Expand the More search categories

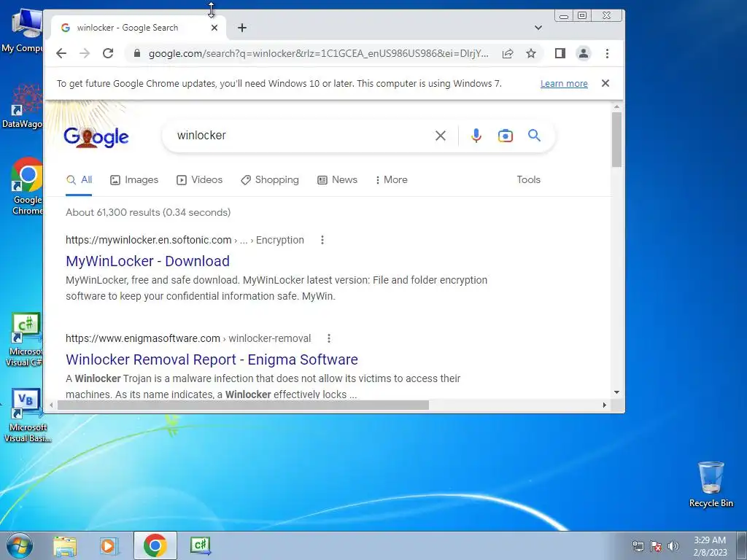391,180
